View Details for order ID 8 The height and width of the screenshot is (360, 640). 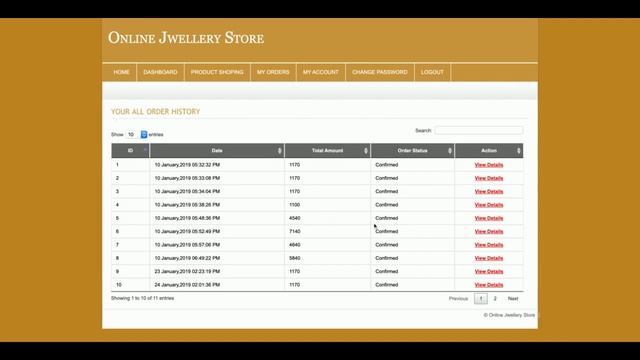coord(489,258)
